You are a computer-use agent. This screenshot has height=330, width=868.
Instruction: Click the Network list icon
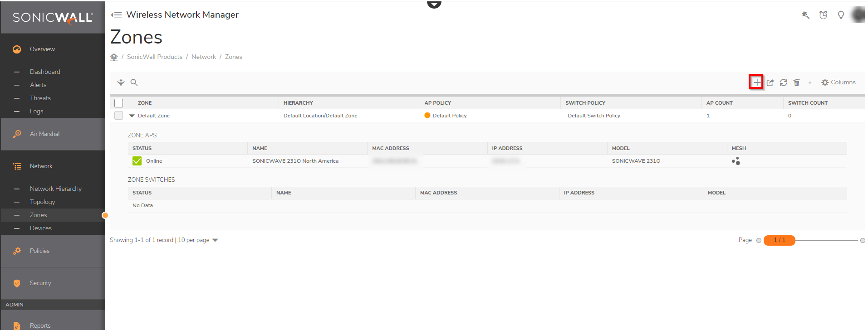pos(17,166)
